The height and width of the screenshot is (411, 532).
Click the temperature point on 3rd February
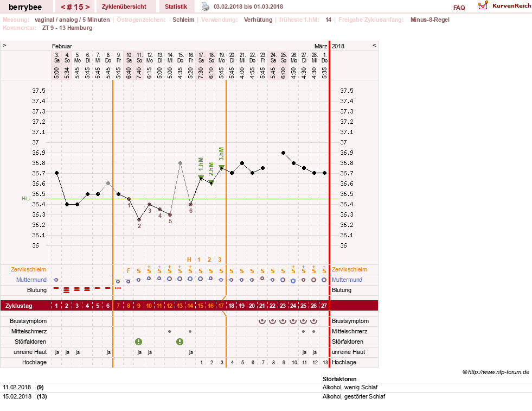(x=56, y=173)
